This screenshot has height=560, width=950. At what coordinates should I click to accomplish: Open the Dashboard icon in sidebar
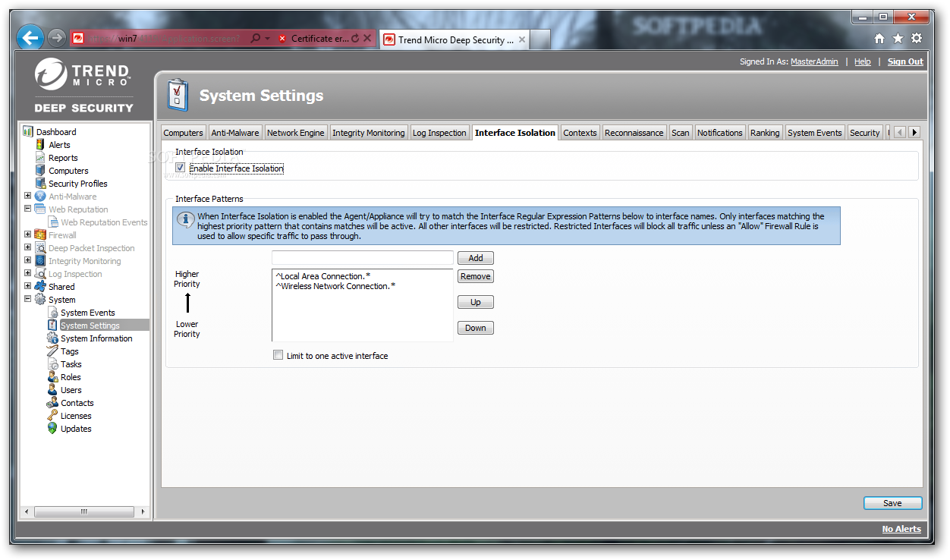(29, 132)
